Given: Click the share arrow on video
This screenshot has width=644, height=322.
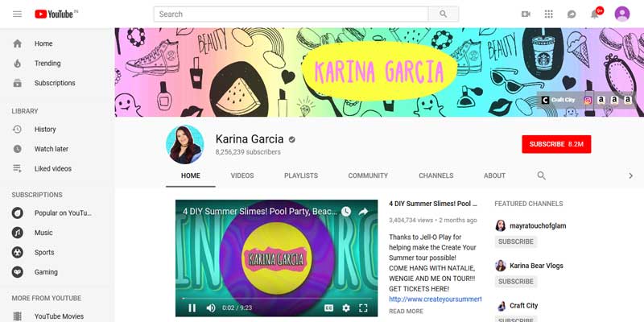Looking at the screenshot, I should [364, 212].
